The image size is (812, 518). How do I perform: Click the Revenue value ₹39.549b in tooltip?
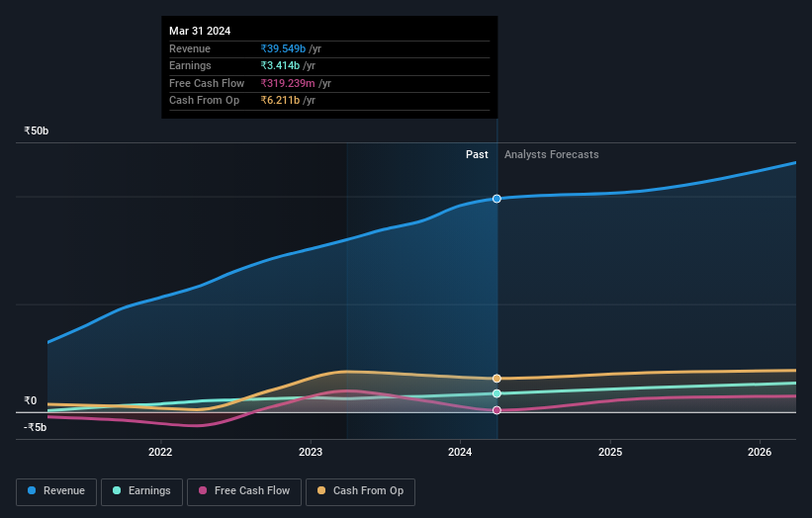283,48
